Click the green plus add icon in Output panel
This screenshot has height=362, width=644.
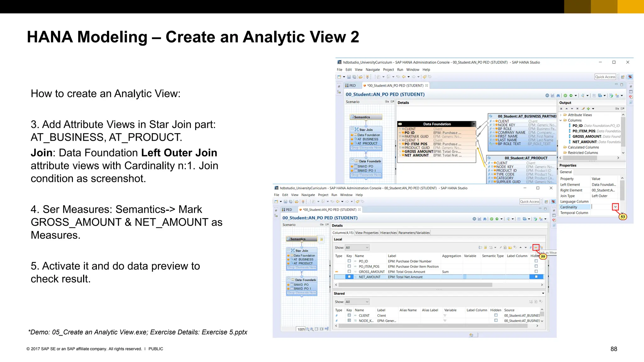[588, 109]
